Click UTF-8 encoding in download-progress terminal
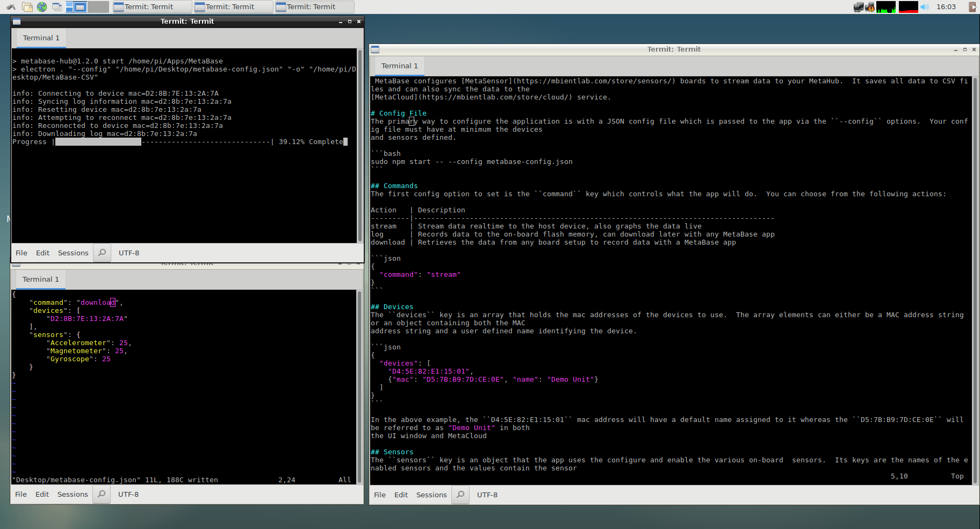 click(x=129, y=253)
